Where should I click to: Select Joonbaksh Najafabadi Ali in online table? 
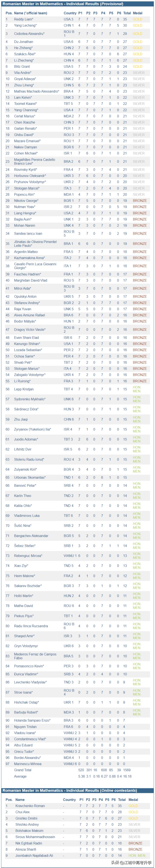(x=34, y=855)
